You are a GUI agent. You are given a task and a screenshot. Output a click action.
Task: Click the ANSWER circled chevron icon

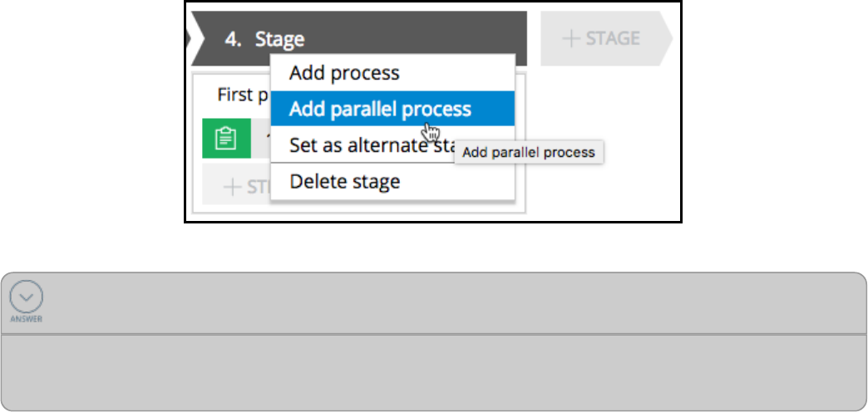(27, 296)
